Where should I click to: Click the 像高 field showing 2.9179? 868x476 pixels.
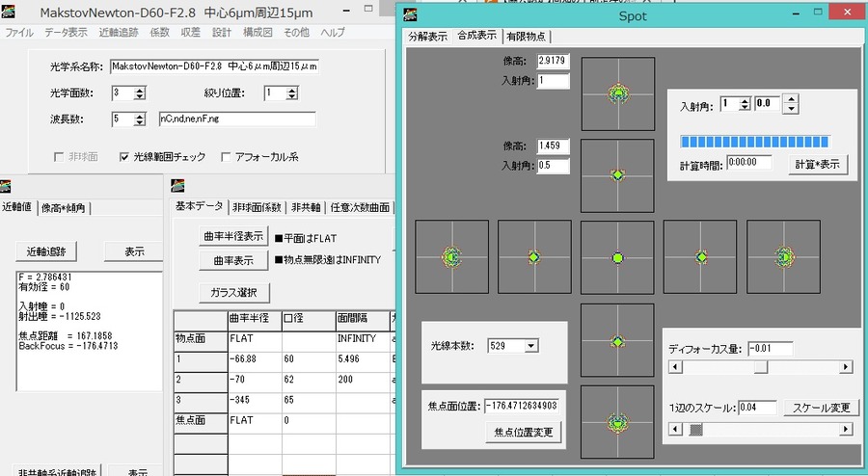tap(553, 61)
